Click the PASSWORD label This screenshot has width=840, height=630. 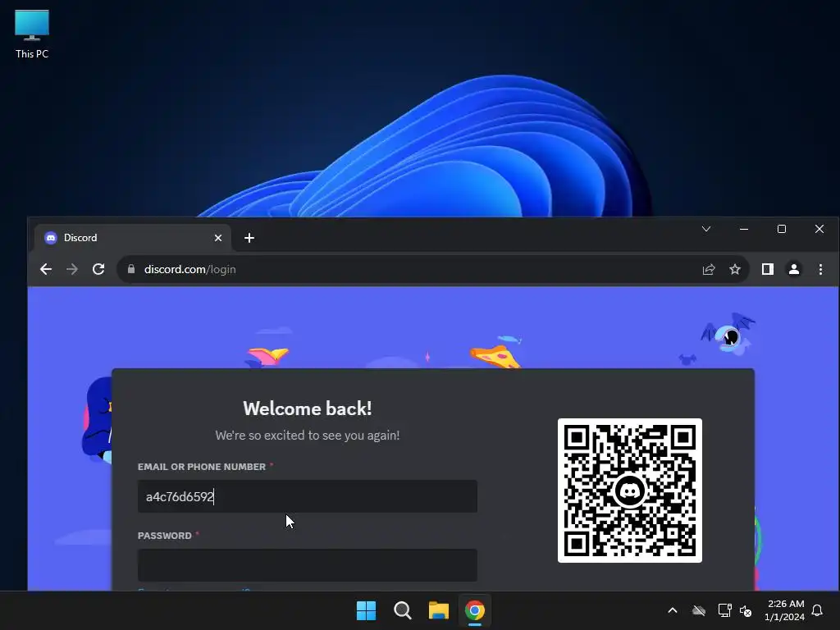tap(164, 536)
